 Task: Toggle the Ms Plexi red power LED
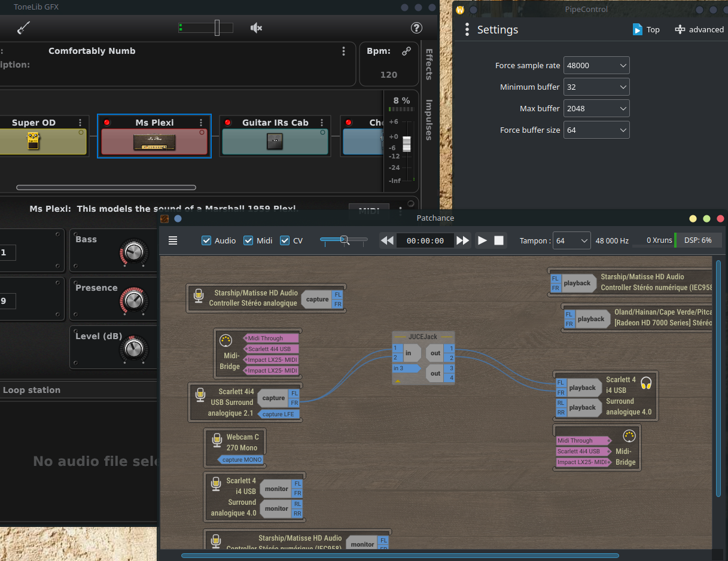(x=107, y=123)
